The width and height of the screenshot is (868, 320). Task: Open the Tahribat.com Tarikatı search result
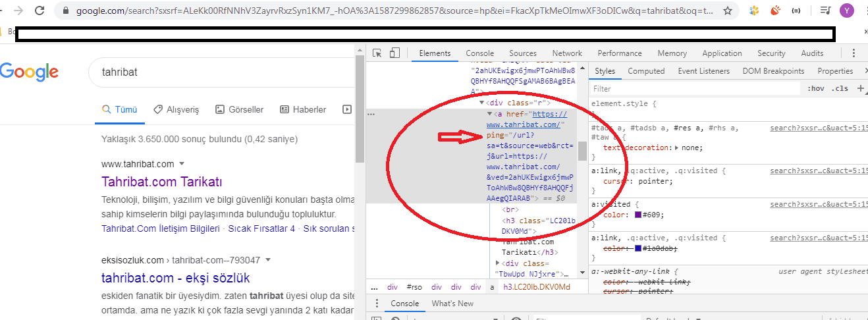(162, 182)
